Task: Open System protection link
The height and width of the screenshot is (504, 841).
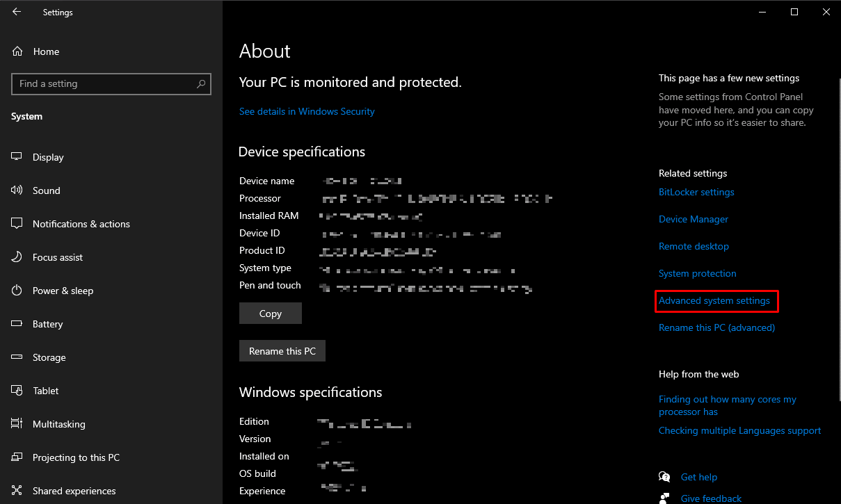Action: [698, 273]
